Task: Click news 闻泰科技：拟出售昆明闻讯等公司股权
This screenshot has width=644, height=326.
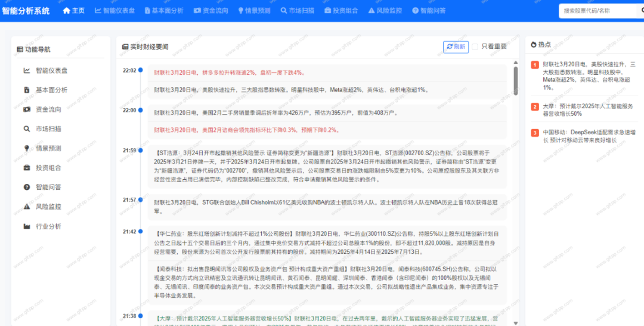Action: [327, 282]
